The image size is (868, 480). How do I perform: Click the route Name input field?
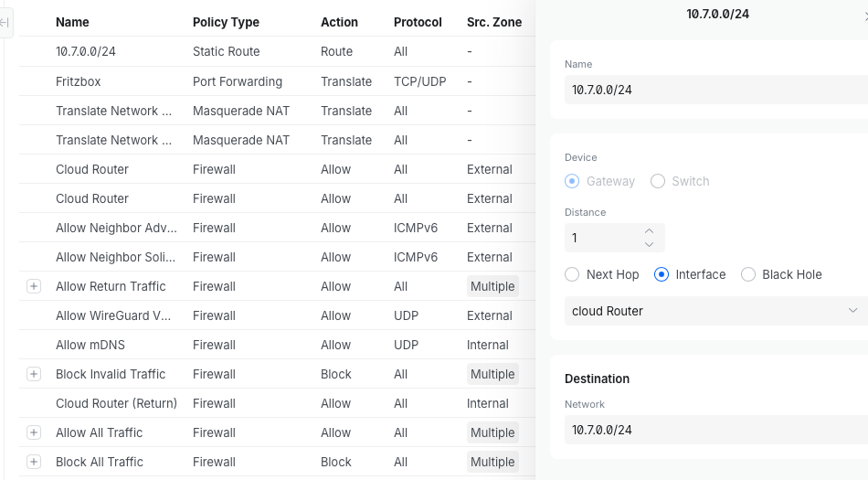[713, 90]
